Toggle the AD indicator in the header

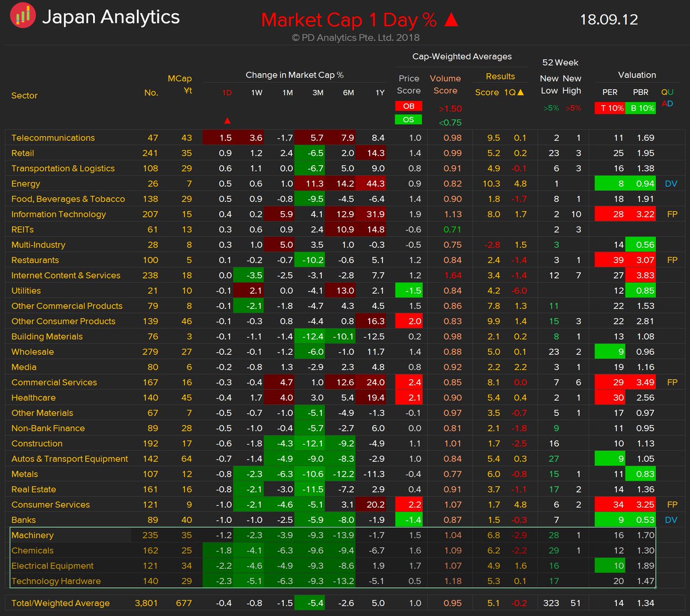click(x=668, y=104)
